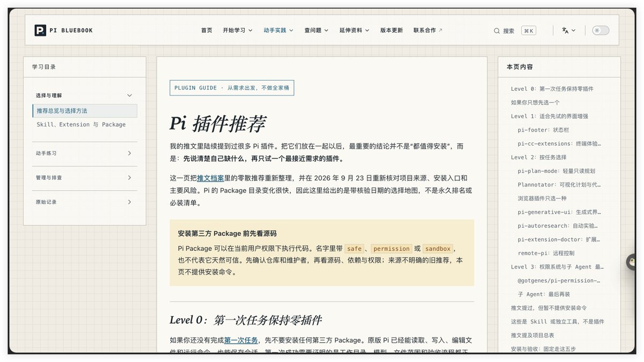This screenshot has width=644, height=362.
Task: Click the safe code tag
Action: click(x=354, y=249)
